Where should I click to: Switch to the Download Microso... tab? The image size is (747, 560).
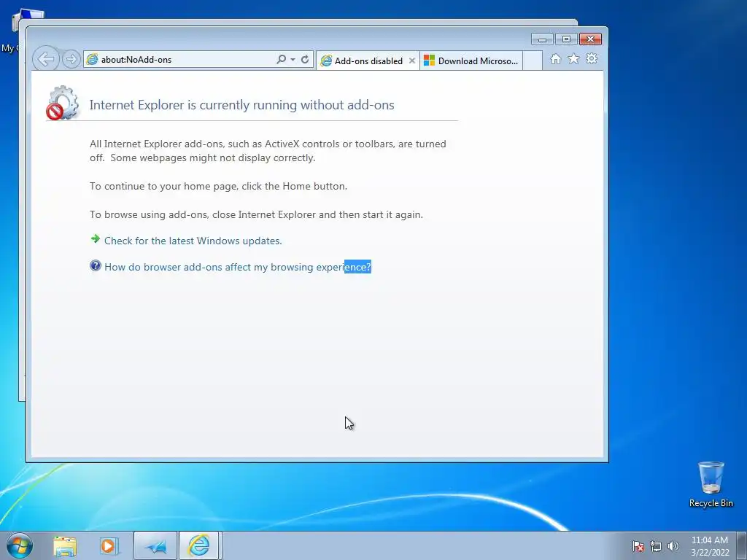[x=471, y=61]
